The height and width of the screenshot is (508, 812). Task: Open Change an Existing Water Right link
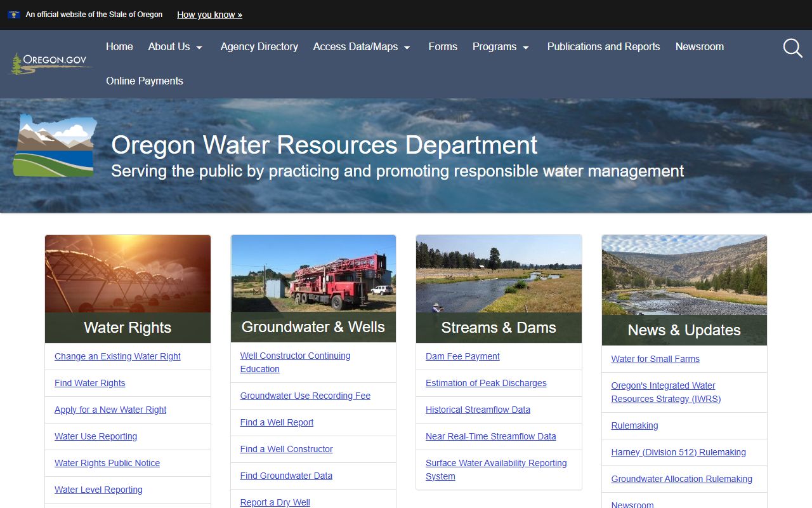tap(117, 356)
